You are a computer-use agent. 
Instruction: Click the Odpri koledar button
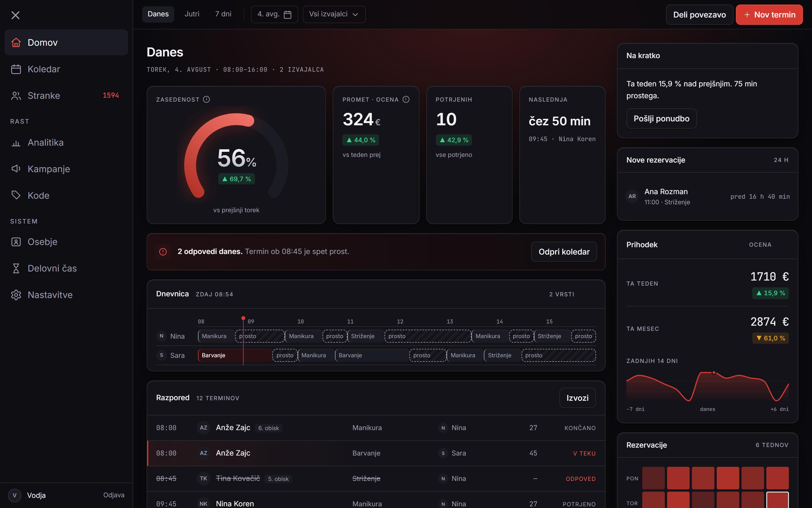(564, 252)
